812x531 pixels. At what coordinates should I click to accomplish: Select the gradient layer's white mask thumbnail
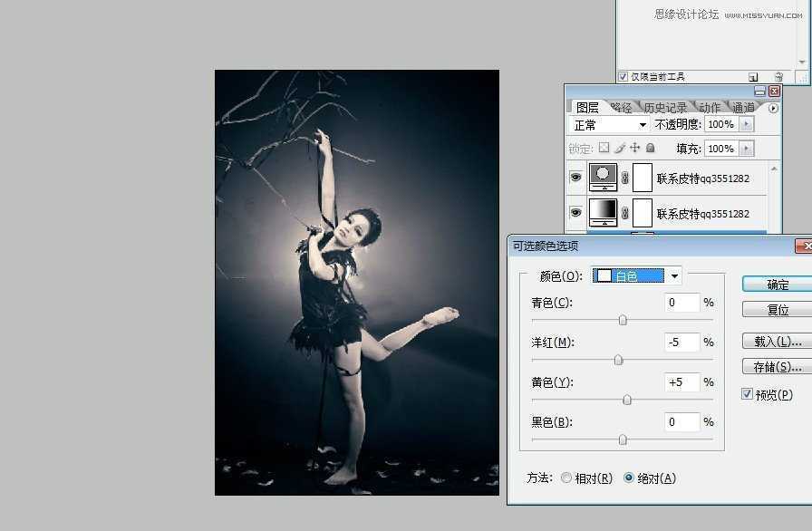click(643, 213)
